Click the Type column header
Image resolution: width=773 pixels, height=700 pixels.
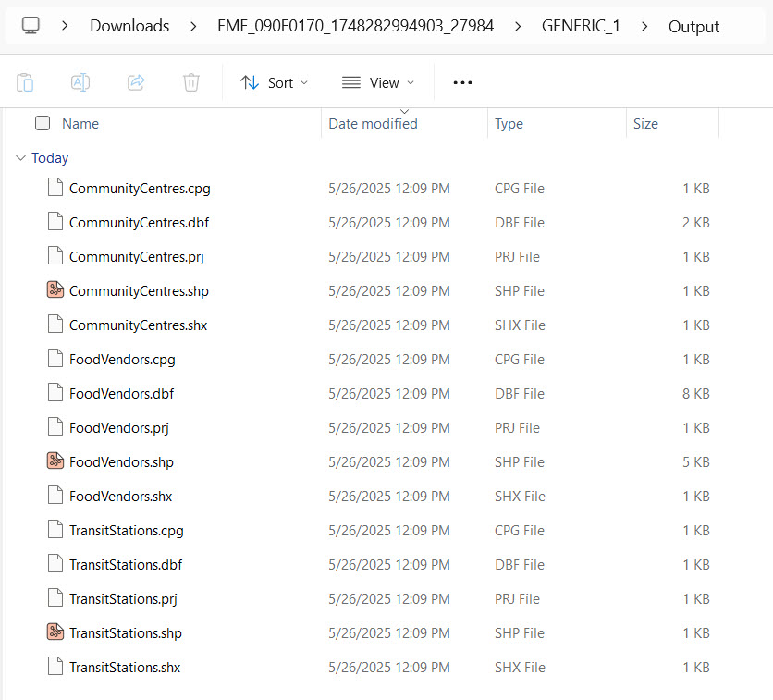[509, 124]
